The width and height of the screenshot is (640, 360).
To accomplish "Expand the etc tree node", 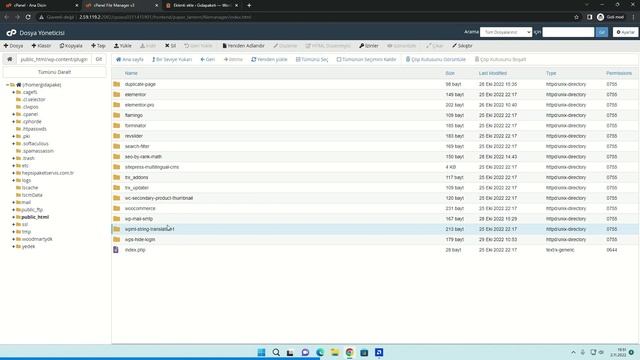I will click(x=13, y=166).
